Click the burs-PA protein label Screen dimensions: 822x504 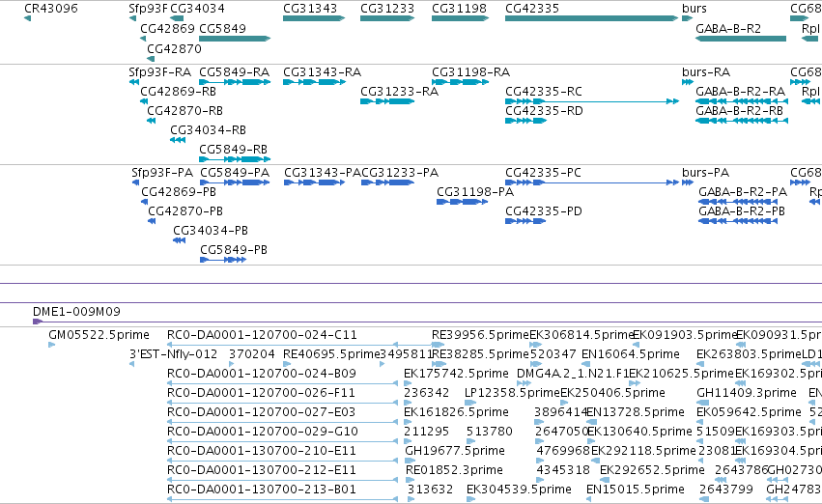pos(706,173)
